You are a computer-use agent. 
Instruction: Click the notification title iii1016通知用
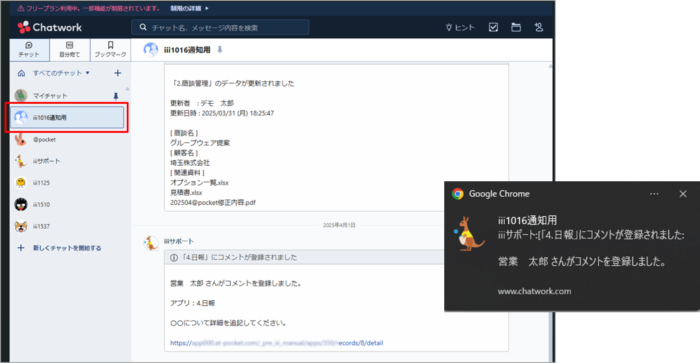(527, 220)
